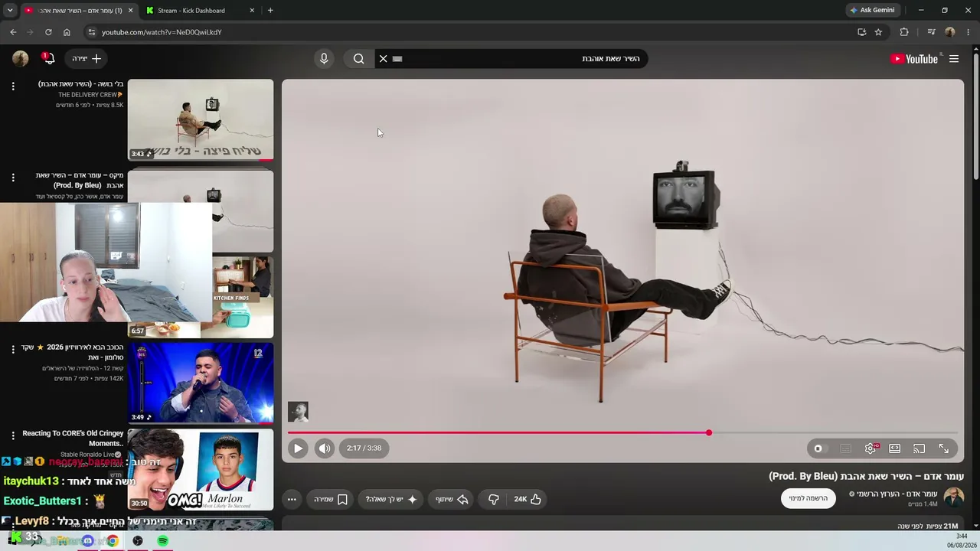Open the official channel name link עומר אדם
The width and height of the screenshot is (980, 551).
[897, 494]
